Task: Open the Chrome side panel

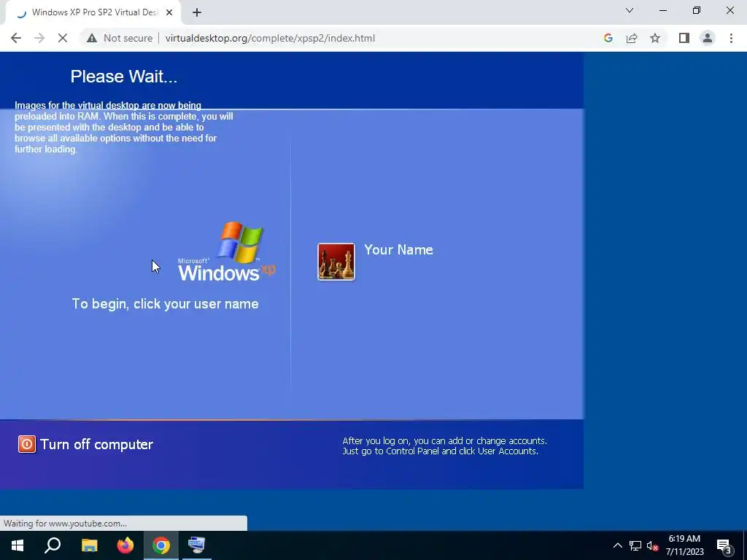Action: [x=684, y=38]
